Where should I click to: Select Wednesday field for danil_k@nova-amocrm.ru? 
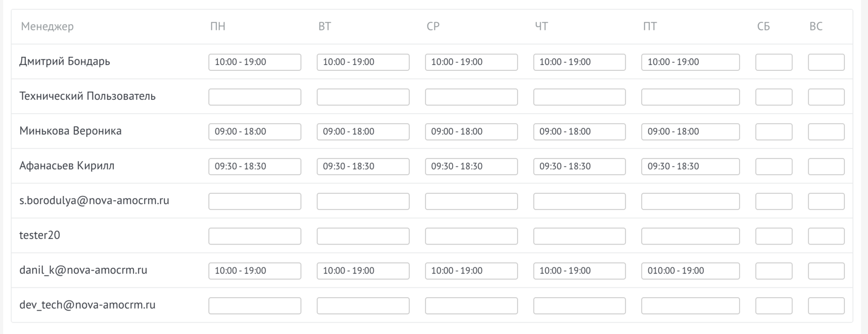pyautogui.click(x=471, y=271)
